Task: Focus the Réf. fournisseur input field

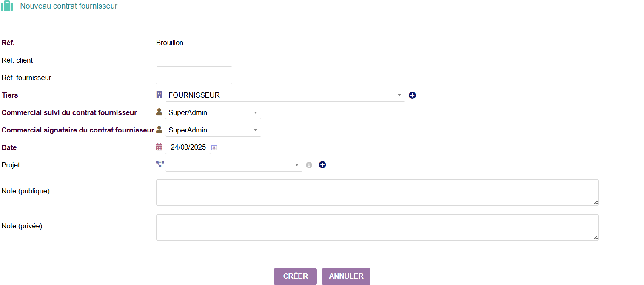Action: click(x=194, y=78)
